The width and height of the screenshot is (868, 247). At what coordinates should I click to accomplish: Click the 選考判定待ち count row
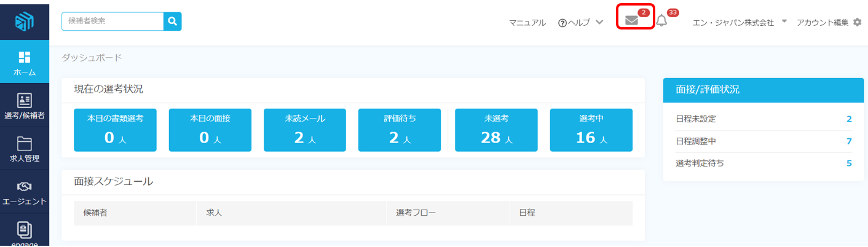[x=763, y=163]
